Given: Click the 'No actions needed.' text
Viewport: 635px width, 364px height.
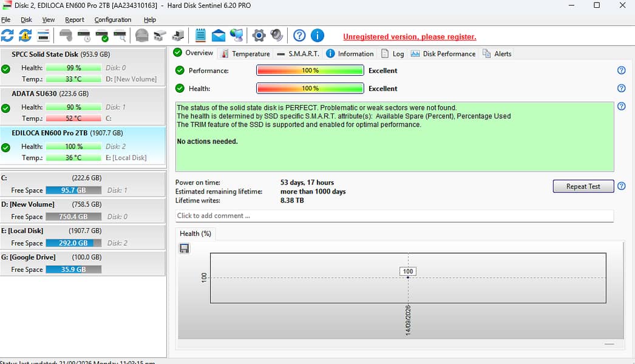Looking at the screenshot, I should point(208,141).
